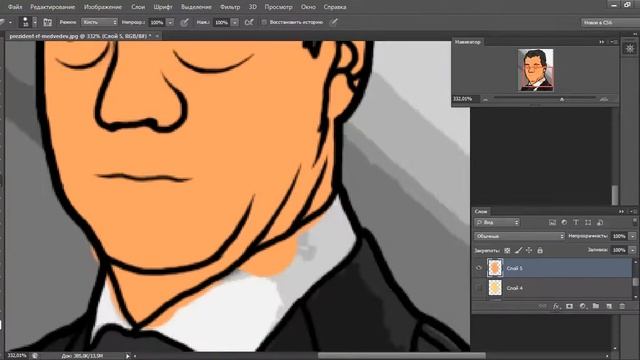Open the layer fill slider arrow

pyautogui.click(x=633, y=250)
